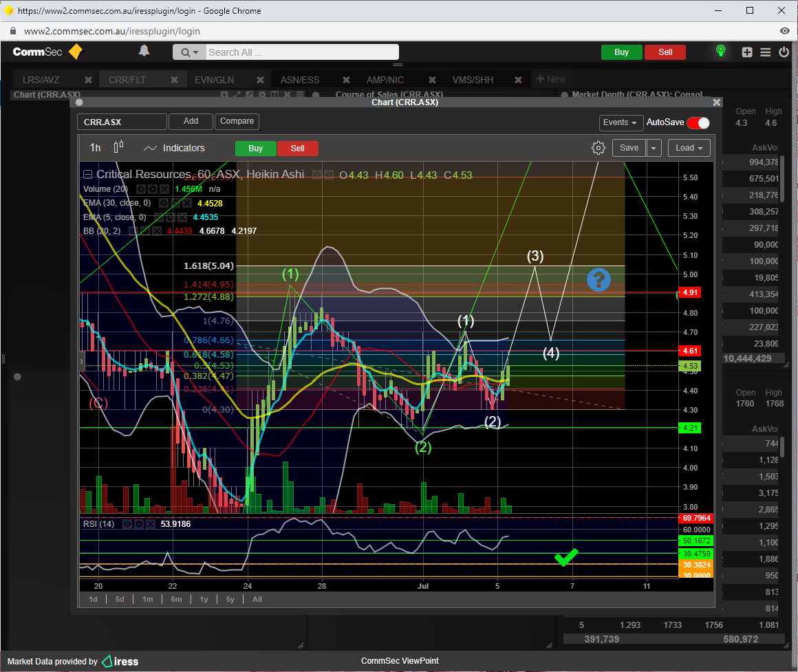Viewport: 798px width, 672px height.
Task: Open the chart settings gear
Action: [x=598, y=148]
